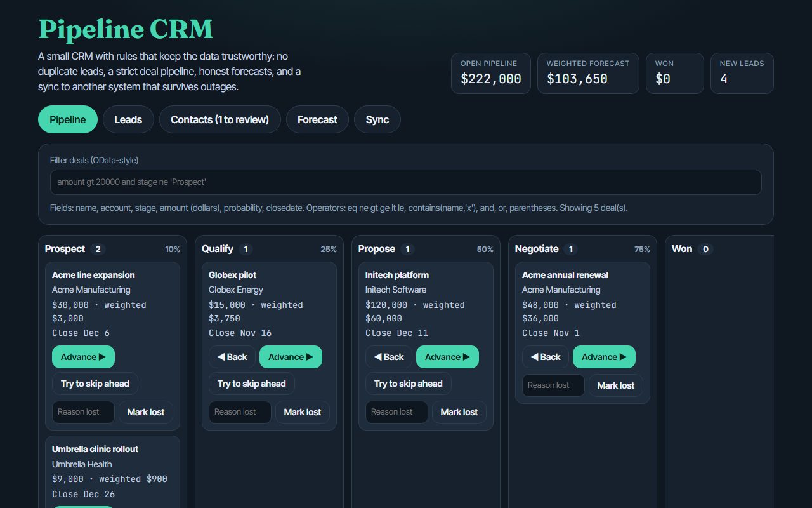Mark Globex pilot as lost
Screen dimensions: 812x508
click(303, 412)
